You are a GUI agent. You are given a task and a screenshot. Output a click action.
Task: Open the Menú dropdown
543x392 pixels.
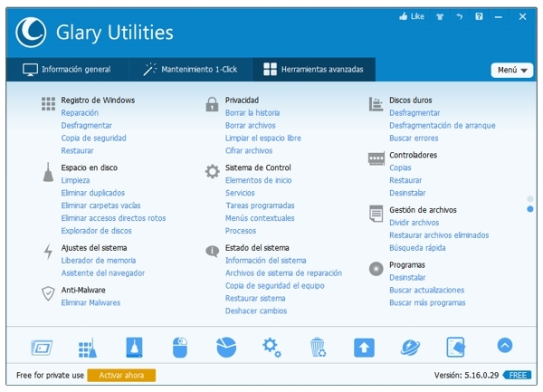click(x=512, y=70)
